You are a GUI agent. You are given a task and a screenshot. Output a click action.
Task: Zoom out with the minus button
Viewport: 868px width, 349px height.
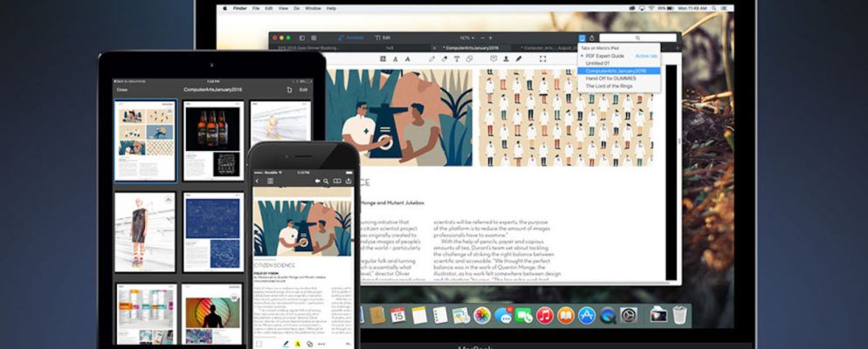point(483,38)
